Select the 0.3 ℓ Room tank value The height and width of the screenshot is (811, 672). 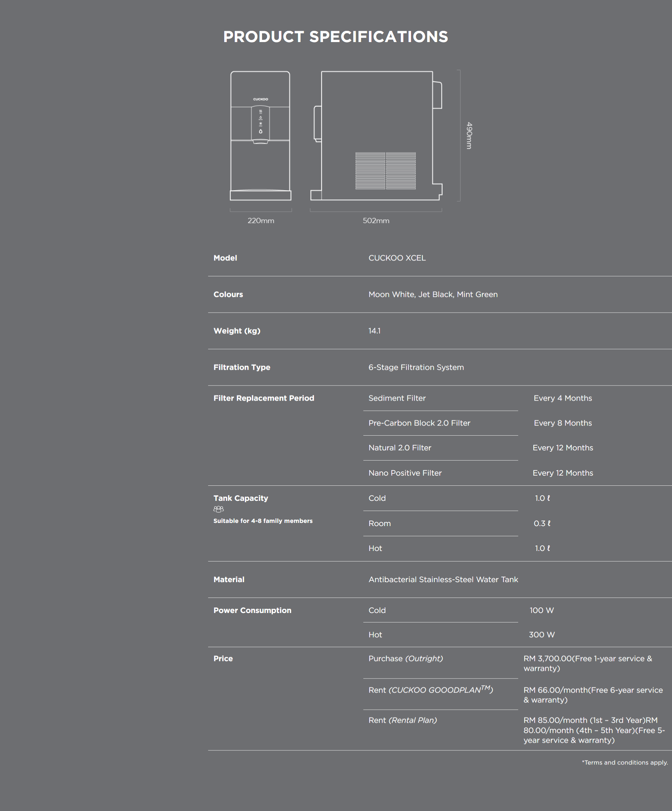click(542, 523)
